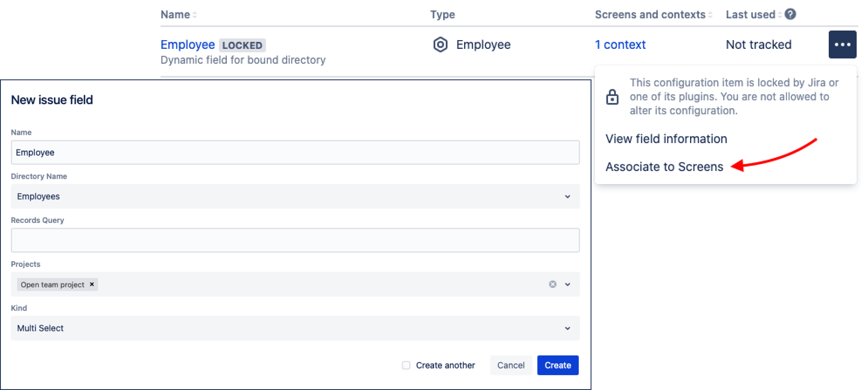The image size is (868, 390).
Task: Remove the Open team project tag
Action: tap(92, 284)
